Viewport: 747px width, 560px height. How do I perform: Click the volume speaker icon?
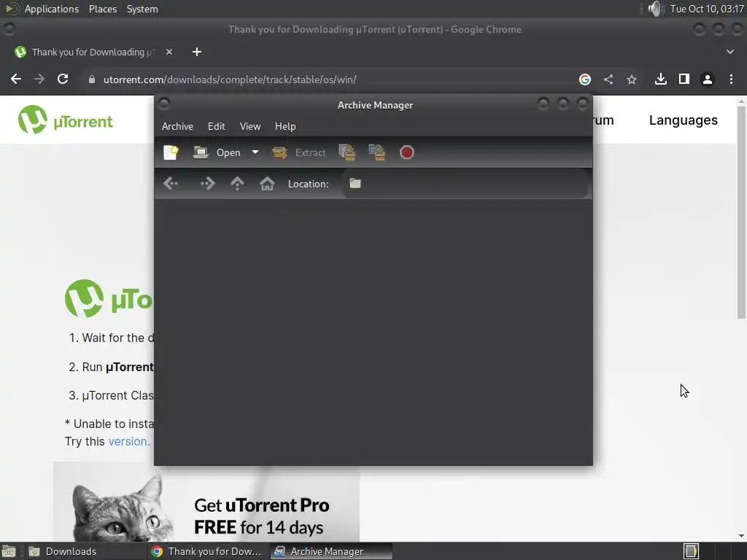(x=656, y=9)
